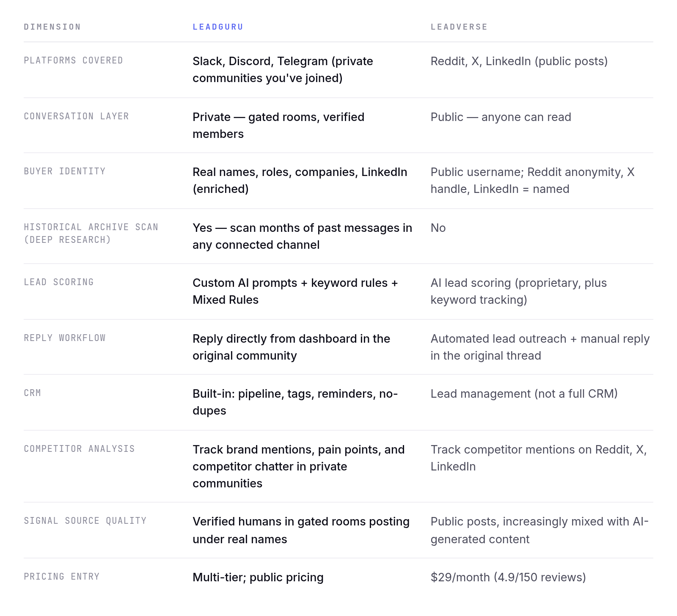677x616 pixels.
Task: Select the Lead Scoring row label
Action: (58, 282)
